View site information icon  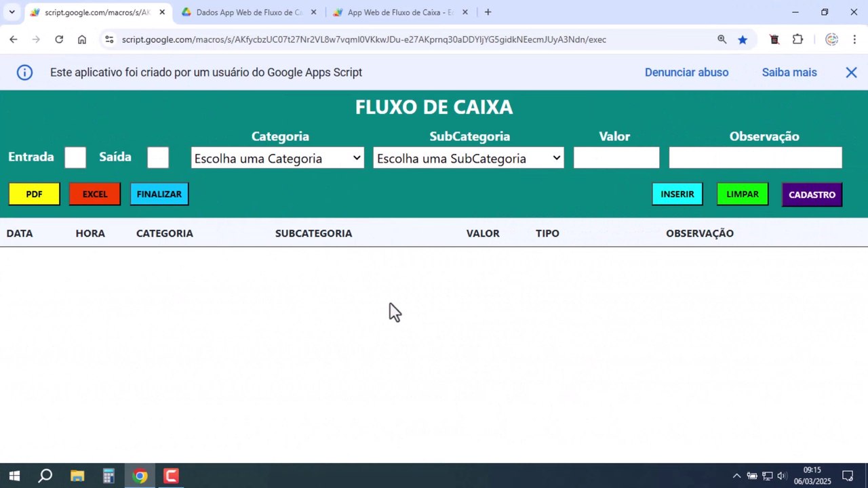coord(109,39)
